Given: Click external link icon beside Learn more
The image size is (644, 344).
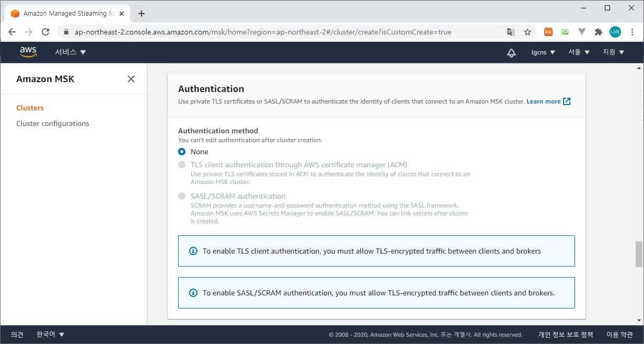Looking at the screenshot, I should tap(567, 101).
